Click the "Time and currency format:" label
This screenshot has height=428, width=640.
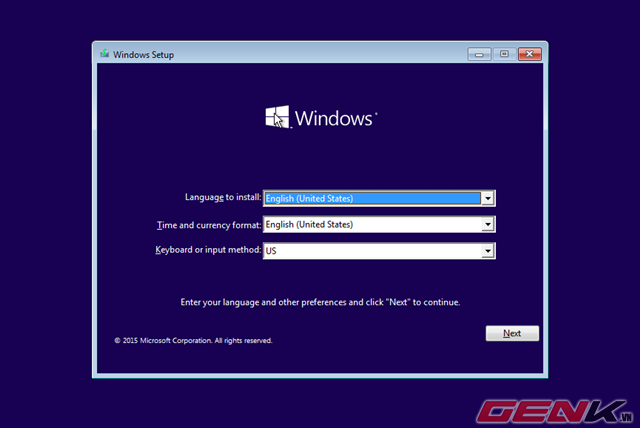tap(209, 225)
